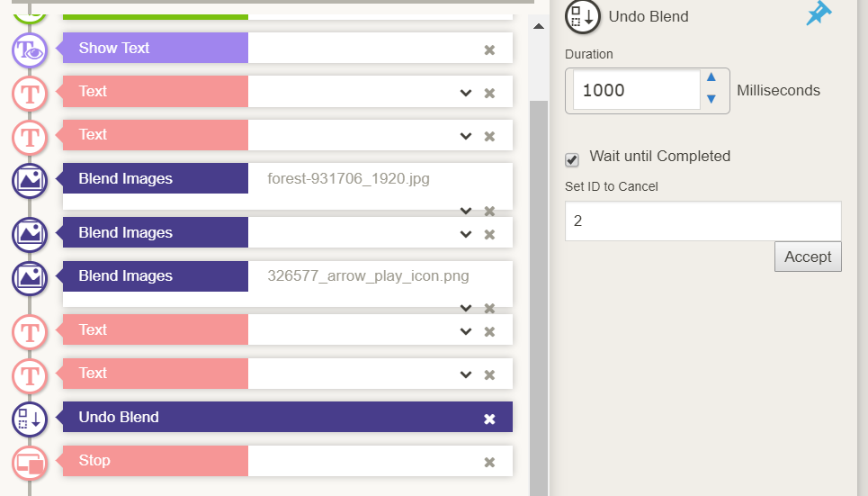Remove the empty Blend Images action
The width and height of the screenshot is (868, 496).
(489, 234)
